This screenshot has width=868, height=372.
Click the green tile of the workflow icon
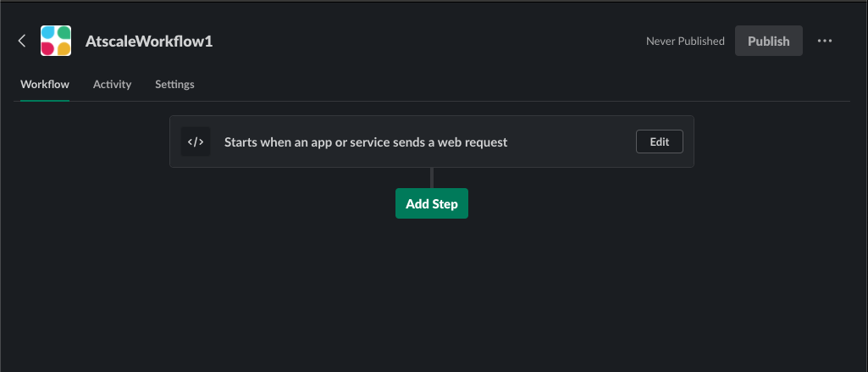[x=64, y=33]
